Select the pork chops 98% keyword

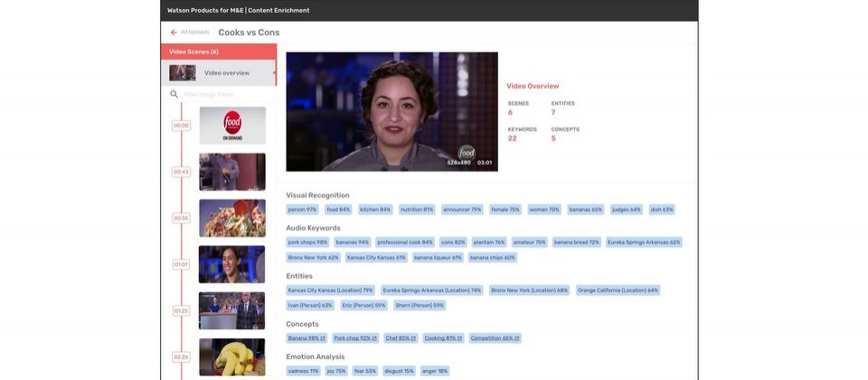click(307, 242)
